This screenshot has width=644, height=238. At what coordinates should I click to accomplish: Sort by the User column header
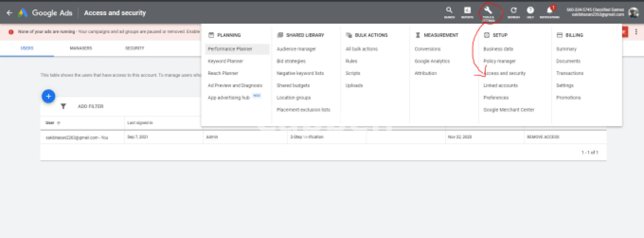point(50,123)
